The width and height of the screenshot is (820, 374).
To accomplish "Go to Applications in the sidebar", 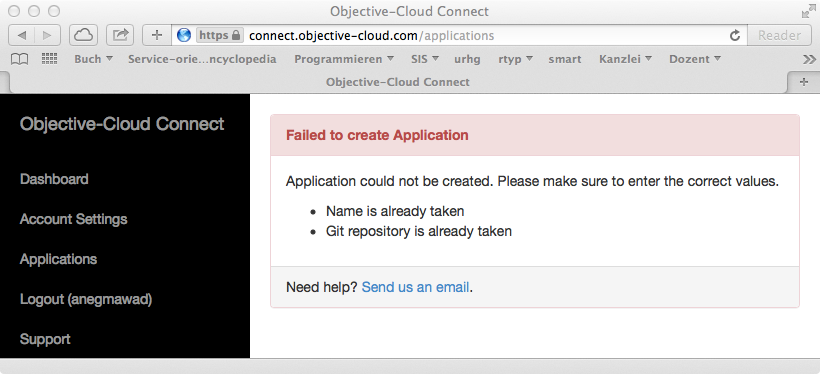I will click(58, 259).
